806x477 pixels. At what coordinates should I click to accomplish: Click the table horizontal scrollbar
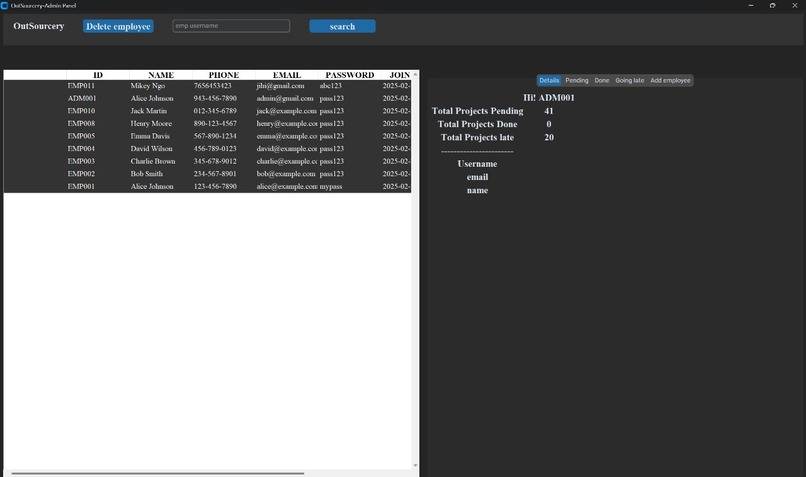[x=157, y=473]
